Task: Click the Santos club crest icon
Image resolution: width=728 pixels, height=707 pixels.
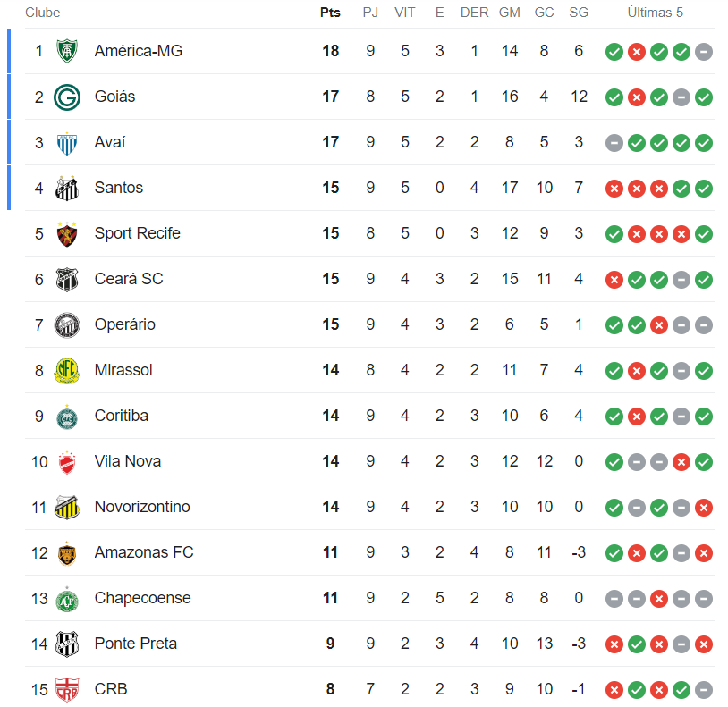Action: click(x=67, y=188)
